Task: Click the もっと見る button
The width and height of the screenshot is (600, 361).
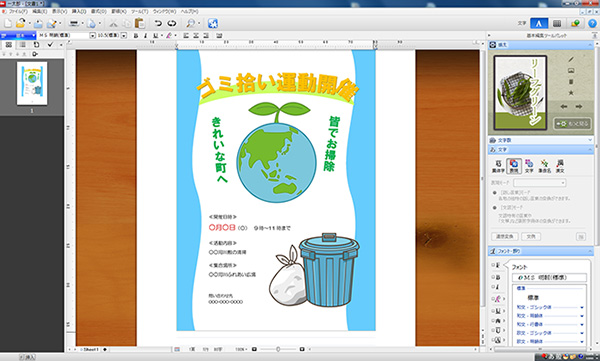Action: point(572,124)
